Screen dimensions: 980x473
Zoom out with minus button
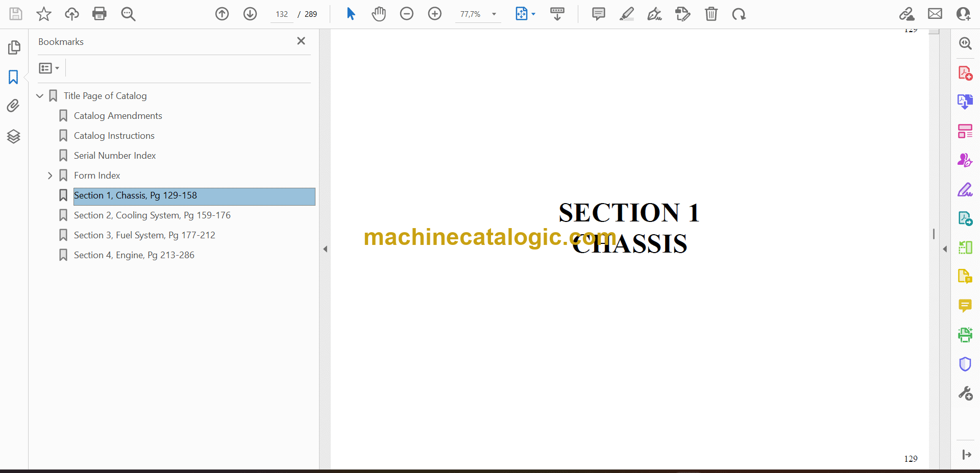[407, 14]
